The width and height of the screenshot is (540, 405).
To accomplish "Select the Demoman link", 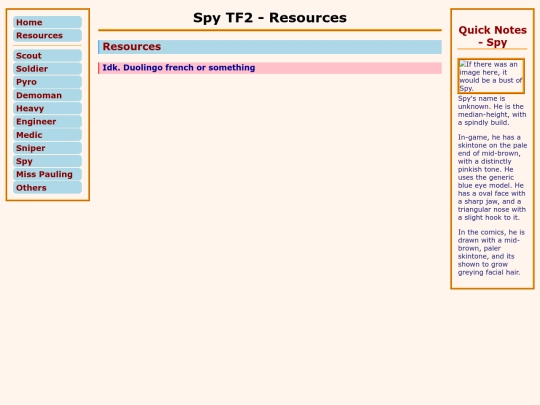I will (x=47, y=95).
